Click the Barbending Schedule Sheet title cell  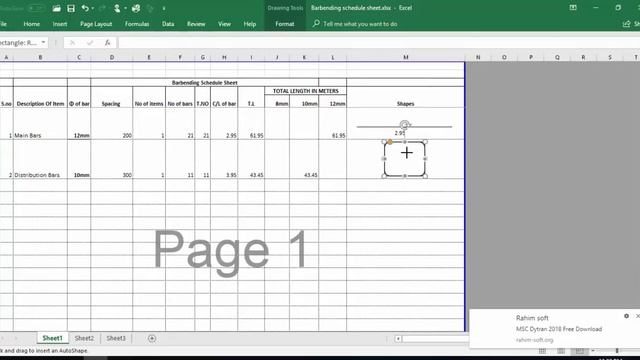click(204, 82)
